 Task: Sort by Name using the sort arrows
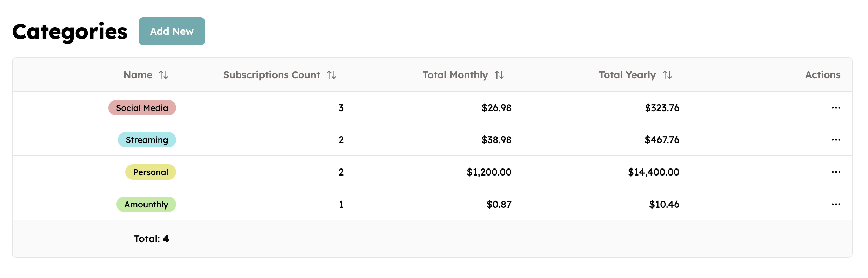[x=163, y=75]
